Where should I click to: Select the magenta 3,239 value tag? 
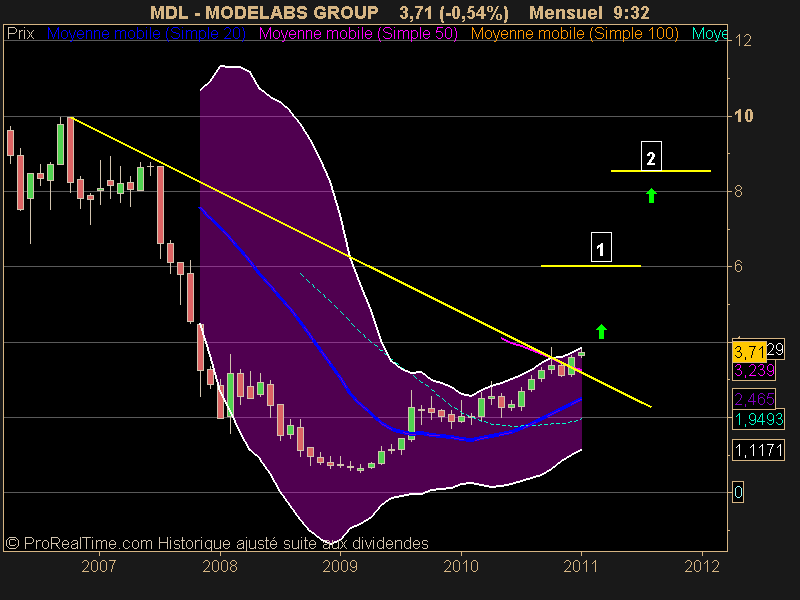click(754, 370)
